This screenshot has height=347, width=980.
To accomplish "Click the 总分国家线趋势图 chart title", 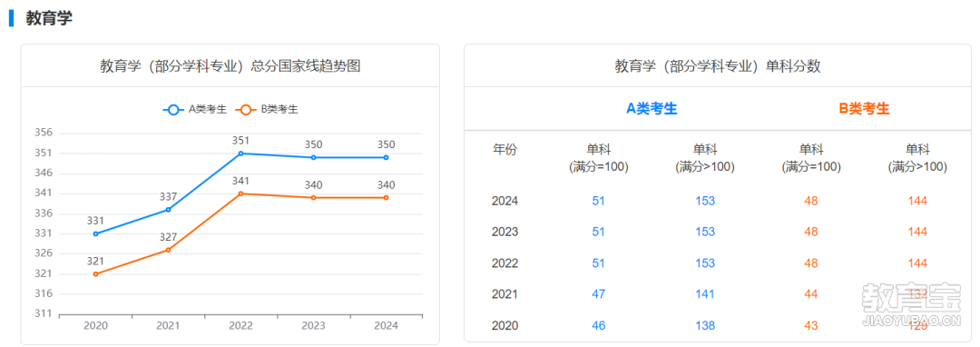I will pyautogui.click(x=230, y=65).
